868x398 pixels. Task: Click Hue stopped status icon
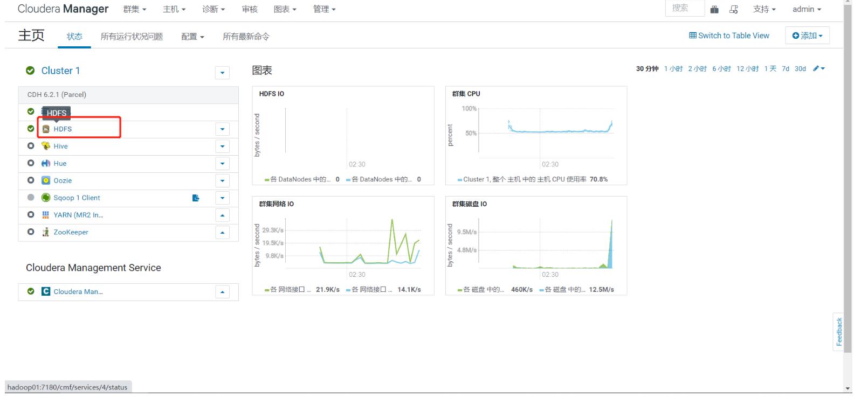pos(31,163)
